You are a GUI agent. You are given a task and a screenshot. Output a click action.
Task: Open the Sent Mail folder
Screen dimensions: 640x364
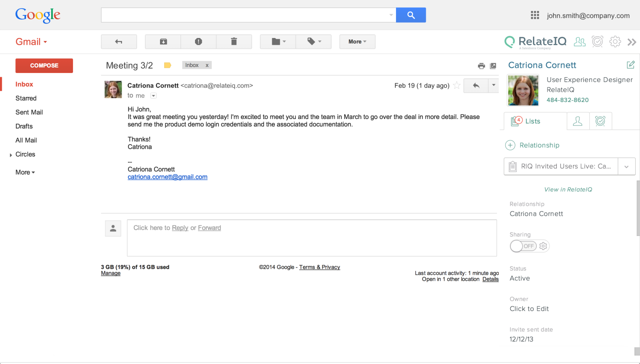click(29, 112)
